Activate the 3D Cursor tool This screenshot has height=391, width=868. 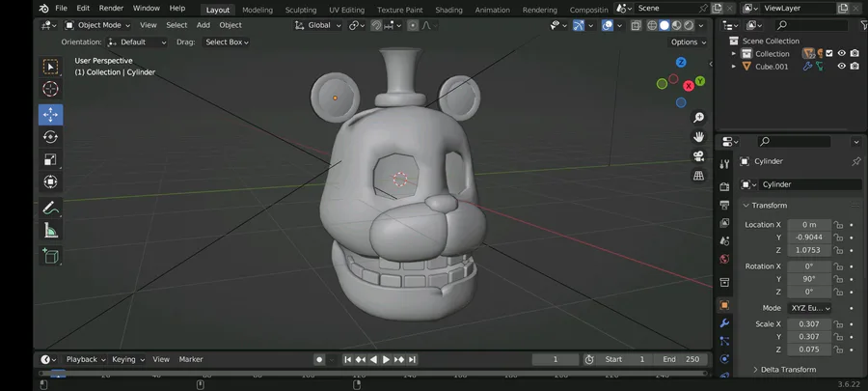coord(50,89)
